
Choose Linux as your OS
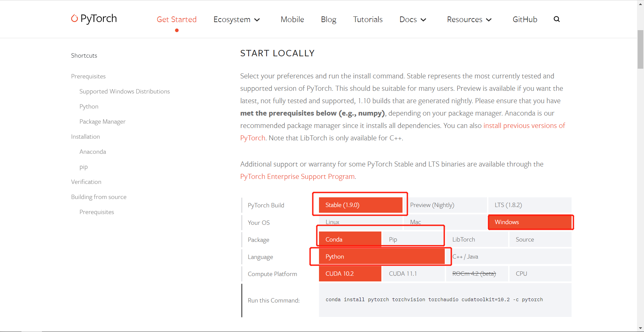click(x=361, y=222)
